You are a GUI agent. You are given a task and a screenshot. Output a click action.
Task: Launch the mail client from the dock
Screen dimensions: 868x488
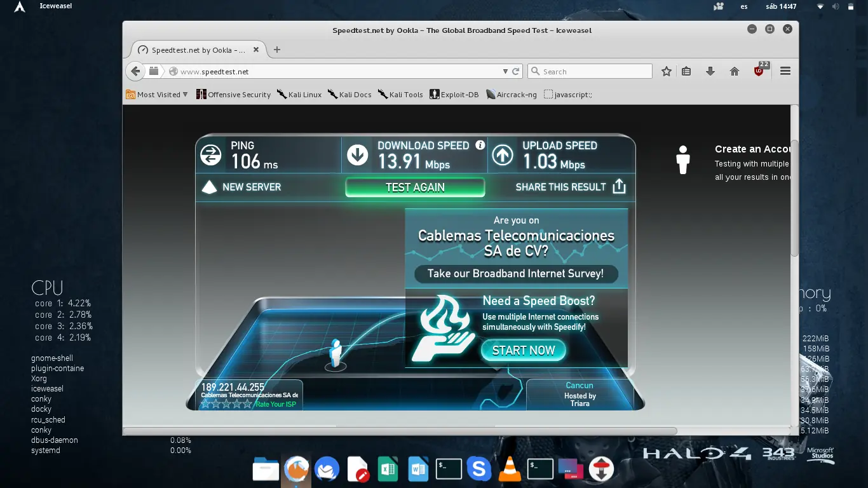(327, 470)
